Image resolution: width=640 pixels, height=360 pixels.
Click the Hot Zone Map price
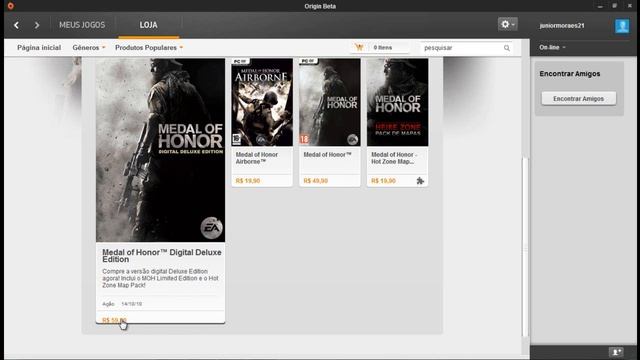pos(383,181)
